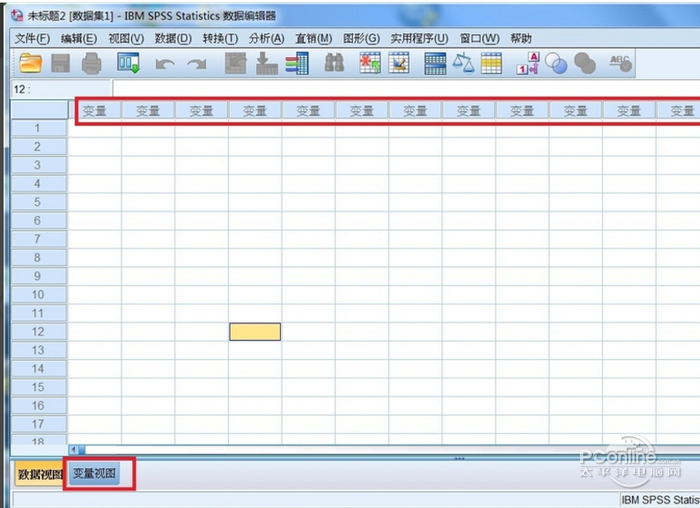Image resolution: width=700 pixels, height=508 pixels.
Task: Click the Insert Cases icon
Action: 370,63
